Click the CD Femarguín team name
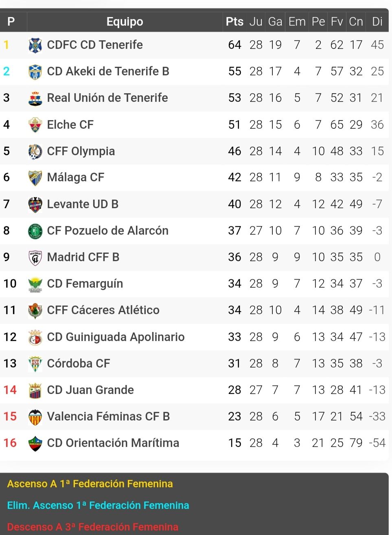This screenshot has width=392, height=535. tap(85, 284)
